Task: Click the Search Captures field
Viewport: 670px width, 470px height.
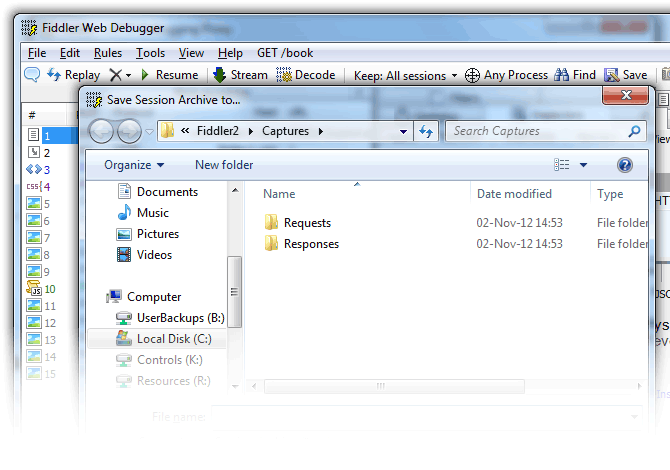Action: (x=546, y=131)
